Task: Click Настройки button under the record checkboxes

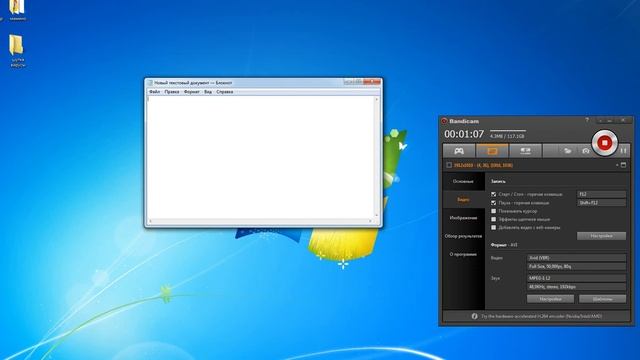Action: pyautogui.click(x=601, y=236)
